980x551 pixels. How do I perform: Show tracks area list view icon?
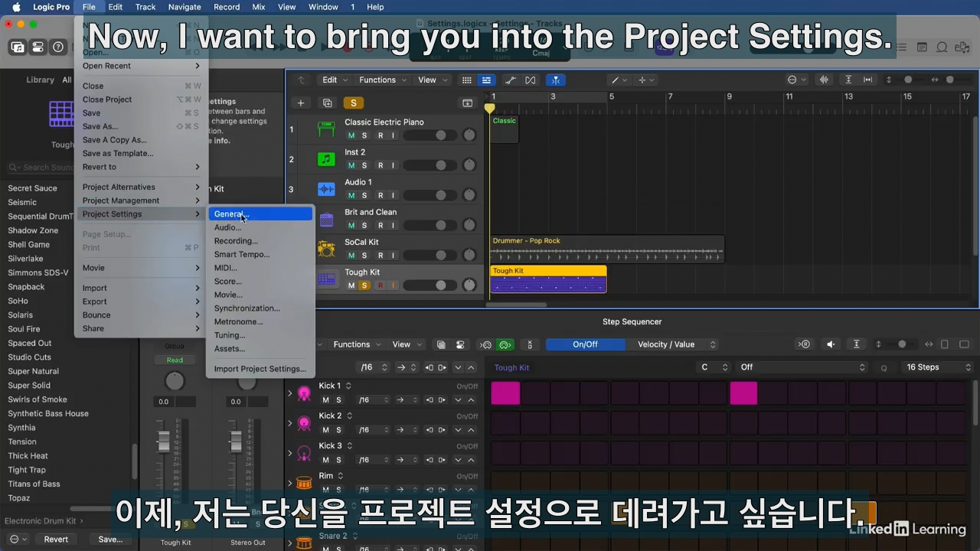point(486,80)
